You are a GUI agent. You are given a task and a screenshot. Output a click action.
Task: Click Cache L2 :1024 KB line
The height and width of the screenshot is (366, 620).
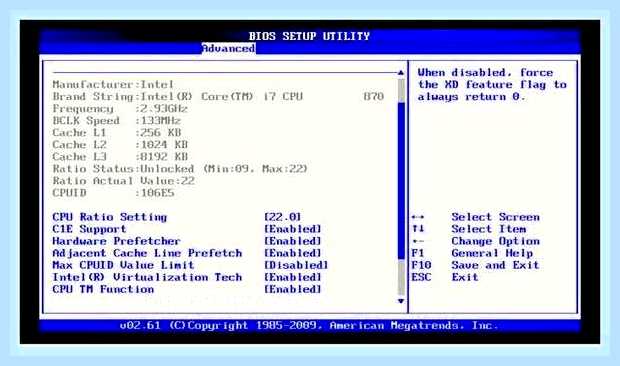click(x=120, y=145)
